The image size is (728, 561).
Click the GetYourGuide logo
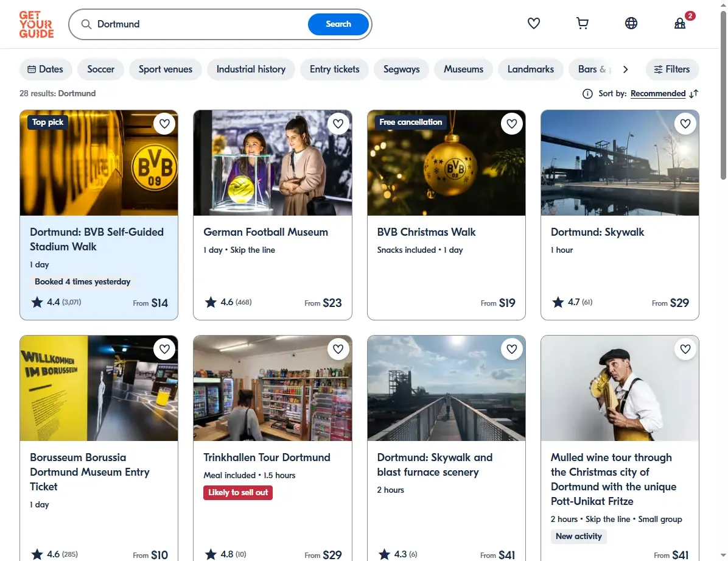36,24
